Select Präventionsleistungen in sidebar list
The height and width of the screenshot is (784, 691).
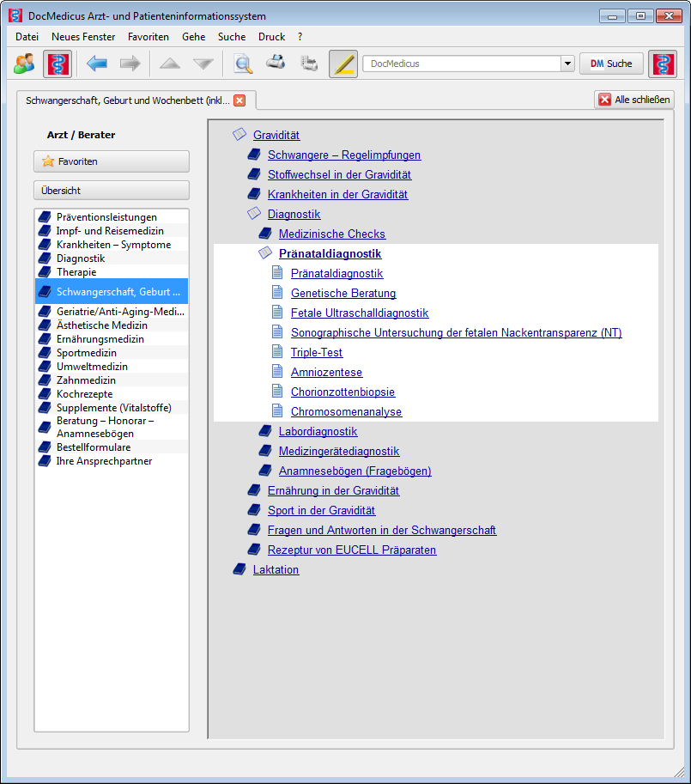tap(112, 217)
